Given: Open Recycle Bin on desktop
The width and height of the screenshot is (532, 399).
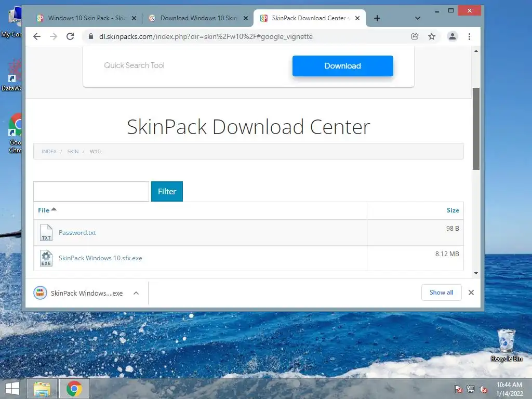Looking at the screenshot, I should (x=506, y=345).
